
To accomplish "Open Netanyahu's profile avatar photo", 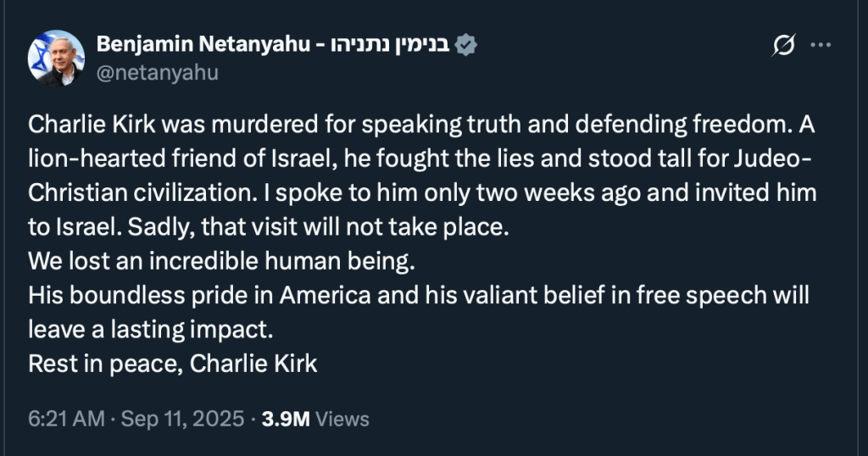I will 58,58.
